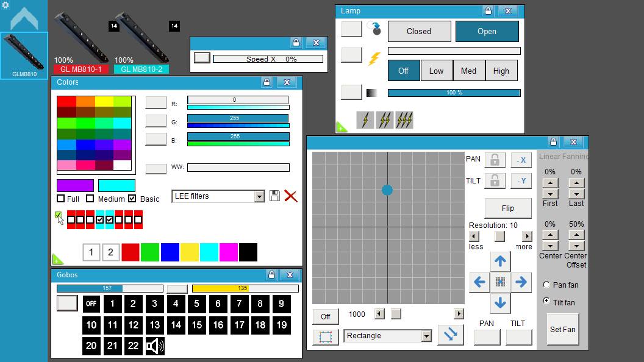The width and height of the screenshot is (644, 362).
Task: Pick the magenta color swatch in bottom row
Action: coord(228,252)
